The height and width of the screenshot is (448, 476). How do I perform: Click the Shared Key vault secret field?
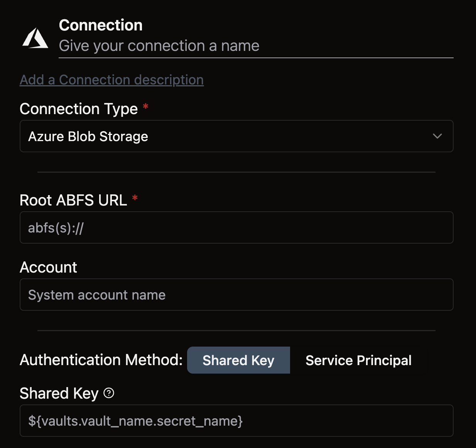[236, 421]
